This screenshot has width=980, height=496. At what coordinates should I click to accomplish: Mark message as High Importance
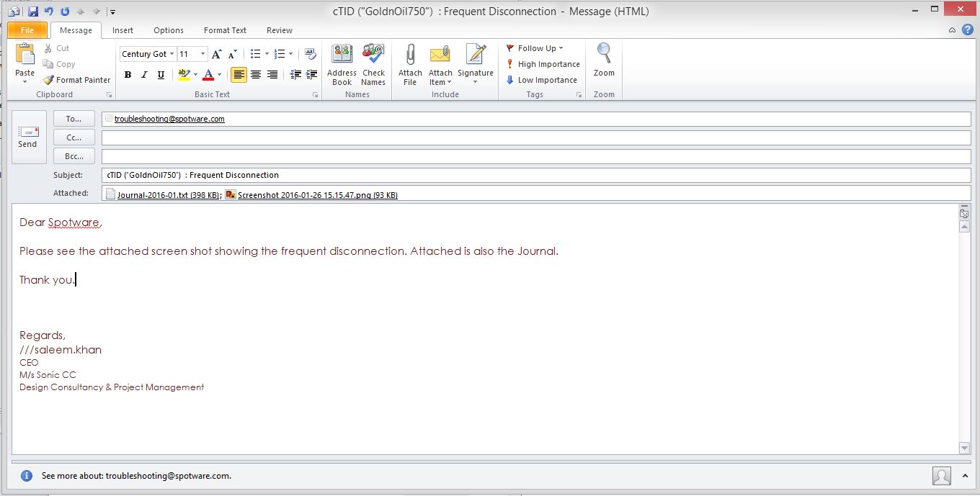click(543, 64)
